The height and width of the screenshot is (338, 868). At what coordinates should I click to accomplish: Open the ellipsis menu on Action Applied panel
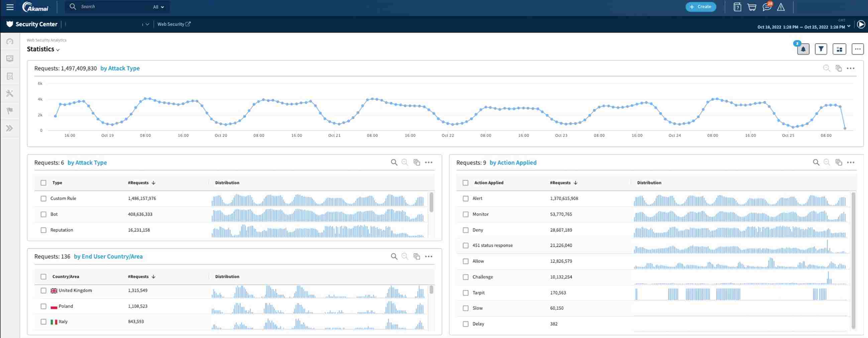tap(851, 162)
